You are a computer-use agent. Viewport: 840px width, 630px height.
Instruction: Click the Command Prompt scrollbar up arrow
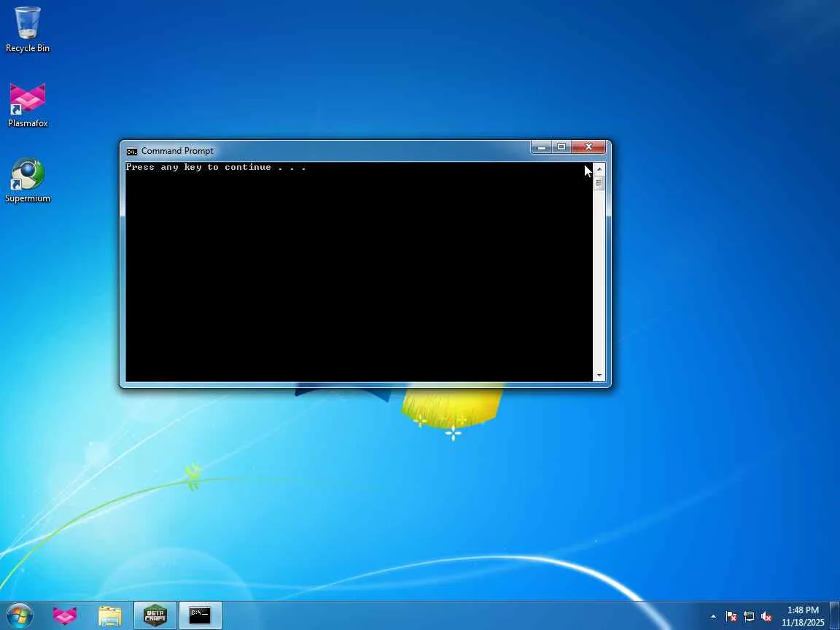tap(599, 168)
